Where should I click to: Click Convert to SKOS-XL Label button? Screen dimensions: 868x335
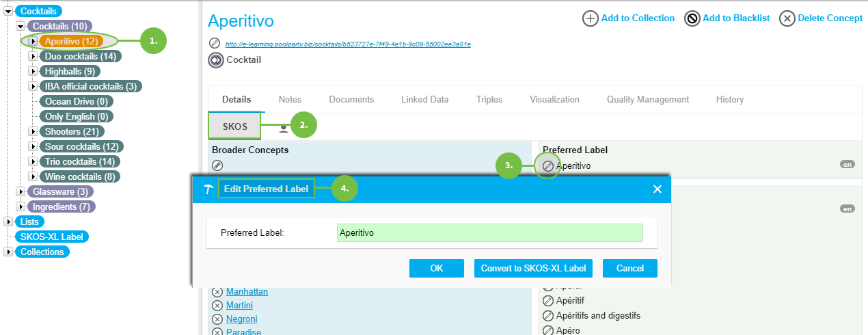(533, 268)
